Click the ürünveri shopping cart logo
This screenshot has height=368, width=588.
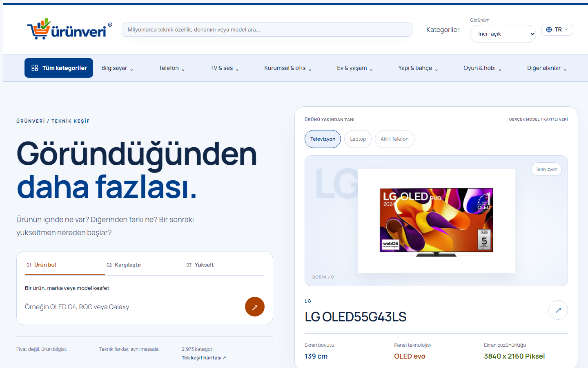(x=69, y=29)
